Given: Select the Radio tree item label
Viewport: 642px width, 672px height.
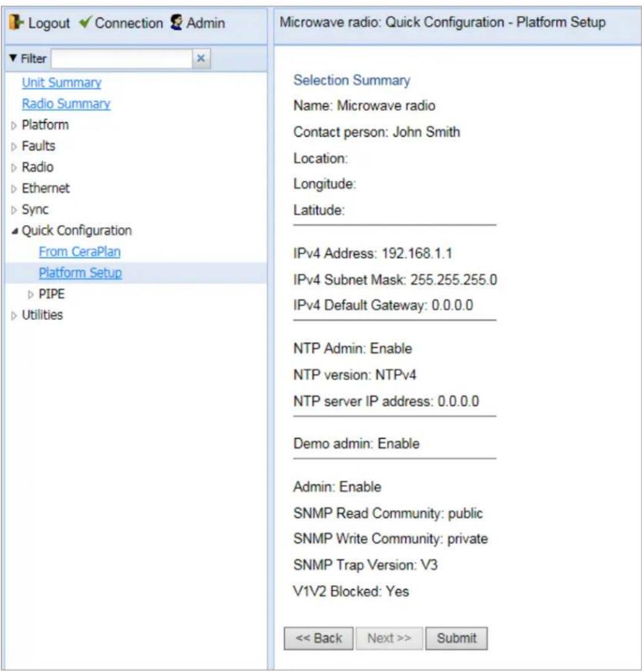Looking at the screenshot, I should [38, 167].
